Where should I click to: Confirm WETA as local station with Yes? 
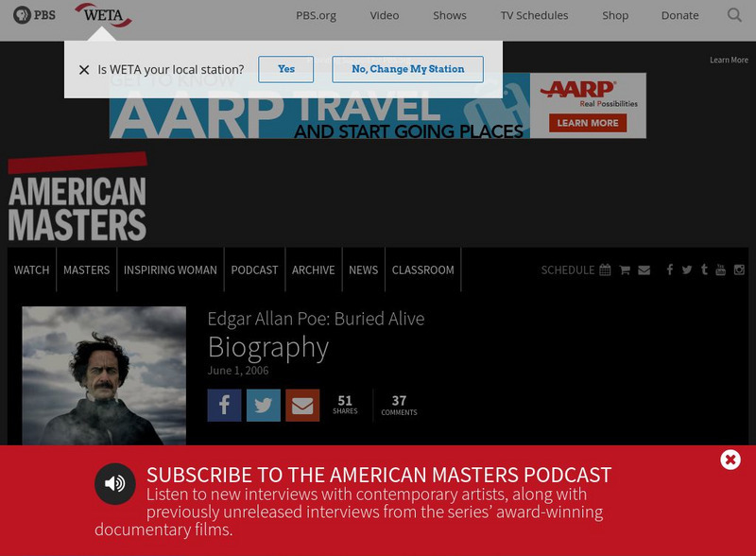(x=285, y=69)
